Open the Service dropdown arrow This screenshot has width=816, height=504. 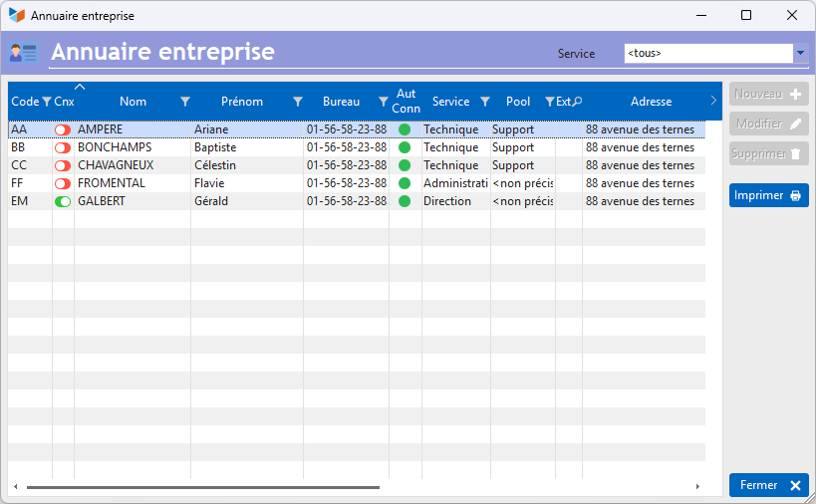point(800,54)
